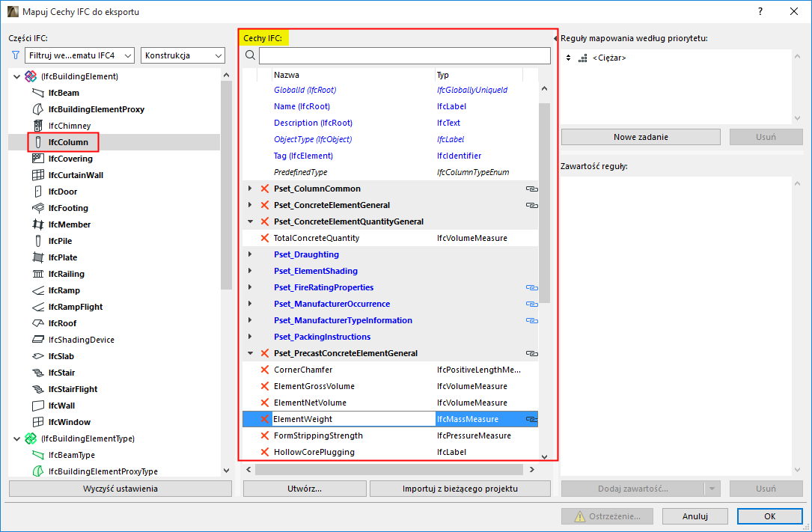Click the question mark help button
812x532 pixels.
click(x=760, y=11)
